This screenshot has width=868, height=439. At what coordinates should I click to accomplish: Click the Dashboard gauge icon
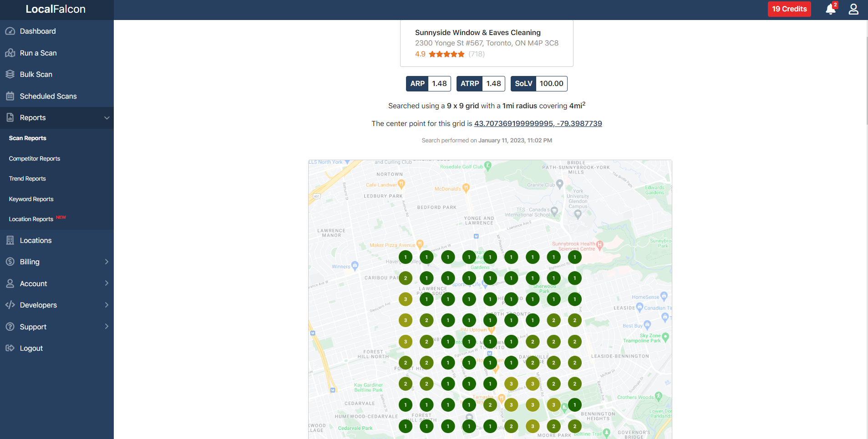(10, 31)
